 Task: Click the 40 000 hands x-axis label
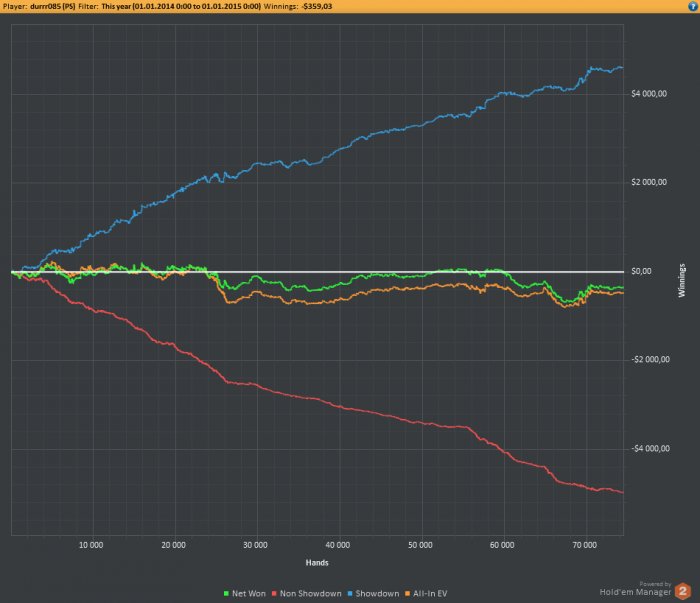(x=338, y=545)
